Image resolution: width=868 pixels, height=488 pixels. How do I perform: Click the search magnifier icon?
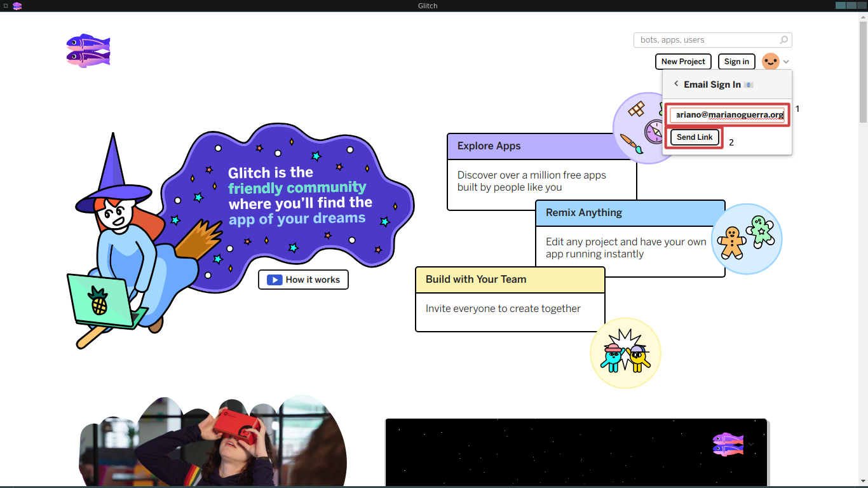784,40
